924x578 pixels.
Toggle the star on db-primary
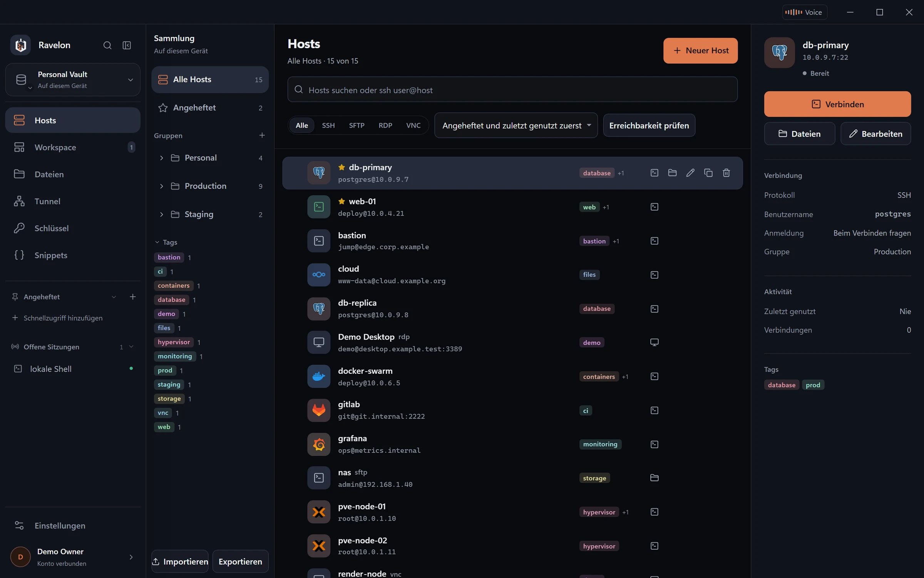[341, 167]
